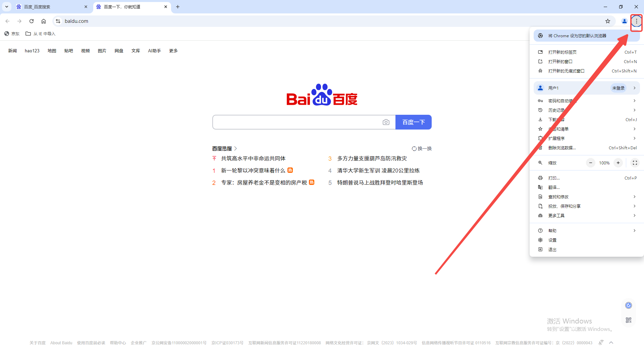The height and width of the screenshot is (349, 644).
Task: Expand the 历史记录 submenu arrow
Action: coord(634,110)
